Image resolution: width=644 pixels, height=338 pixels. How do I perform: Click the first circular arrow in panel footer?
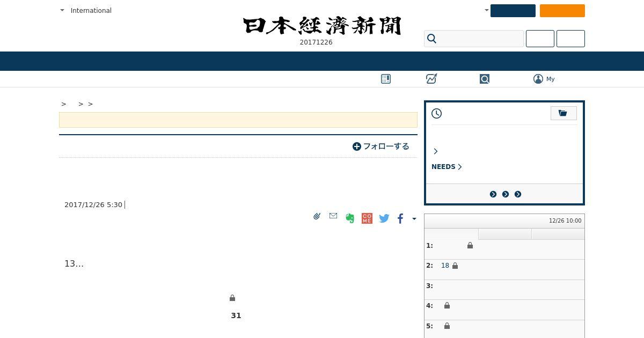tap(493, 194)
